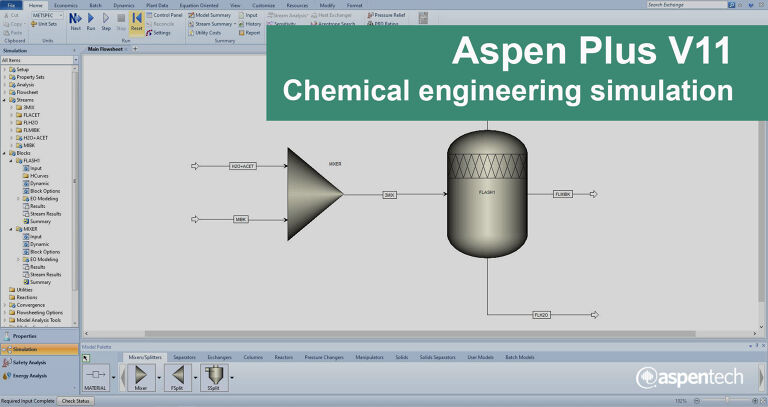The height and width of the screenshot is (407, 768).
Task: Click the Copy button in Clipboard
Action: click(13, 24)
